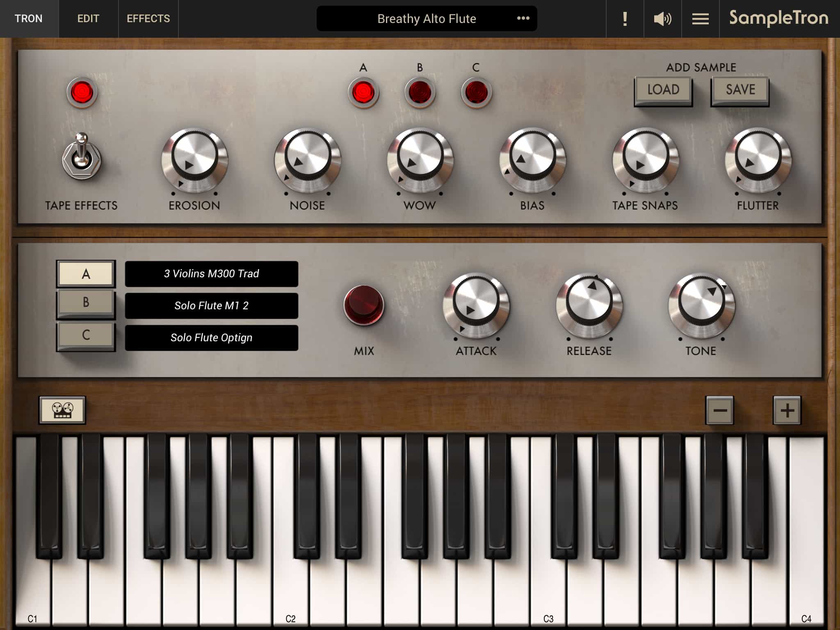The width and height of the screenshot is (840, 630).
Task: Play the C3 white key
Action: pyautogui.click(x=548, y=591)
